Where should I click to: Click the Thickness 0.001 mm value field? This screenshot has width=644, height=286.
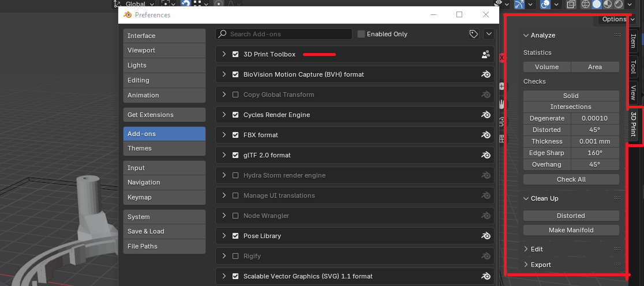click(x=595, y=141)
